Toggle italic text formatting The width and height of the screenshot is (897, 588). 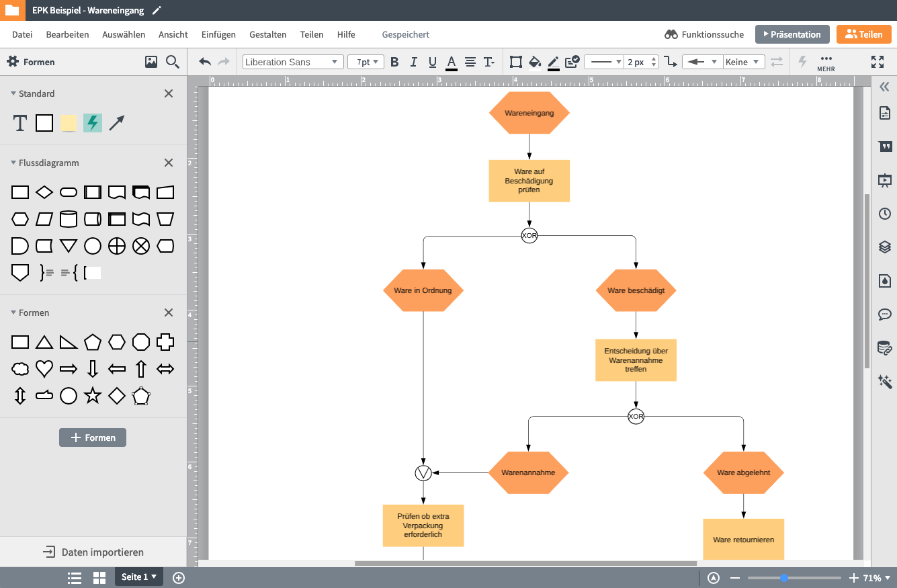coord(413,62)
